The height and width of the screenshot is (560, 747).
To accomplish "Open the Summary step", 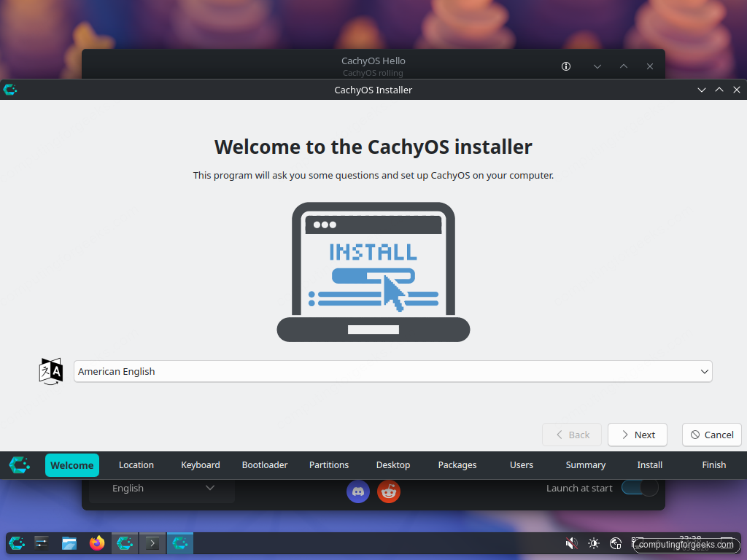I will point(586,465).
